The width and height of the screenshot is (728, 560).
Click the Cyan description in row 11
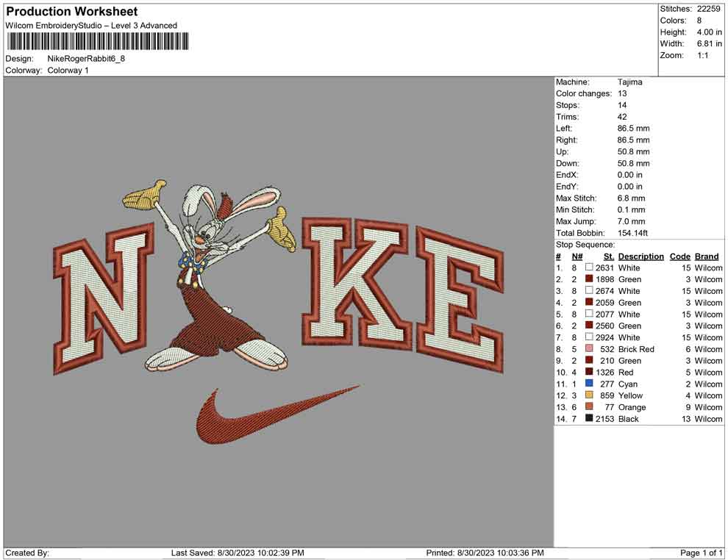(628, 384)
